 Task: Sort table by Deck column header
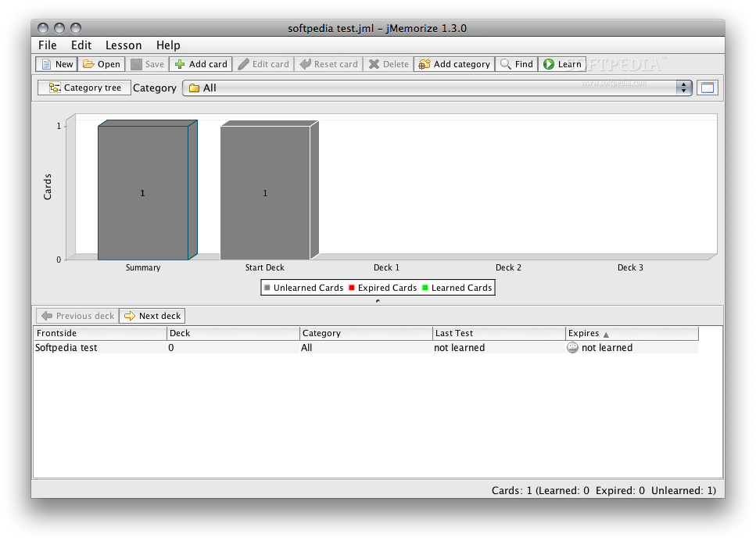pos(233,333)
